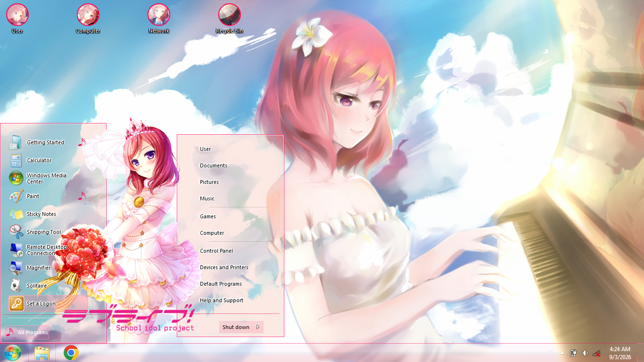Open Games from the Start menu
Screen dimensions: 644x362
[208, 216]
